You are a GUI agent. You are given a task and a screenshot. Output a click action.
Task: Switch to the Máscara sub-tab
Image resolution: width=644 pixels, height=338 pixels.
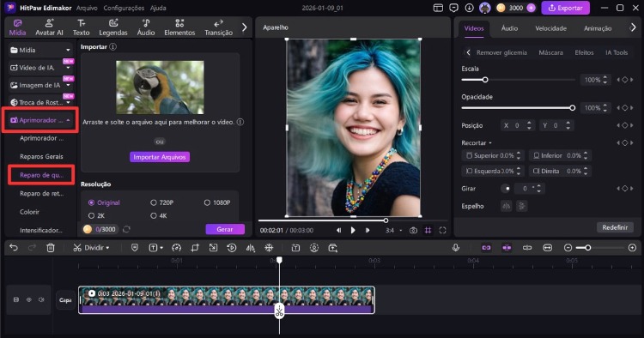coord(550,52)
